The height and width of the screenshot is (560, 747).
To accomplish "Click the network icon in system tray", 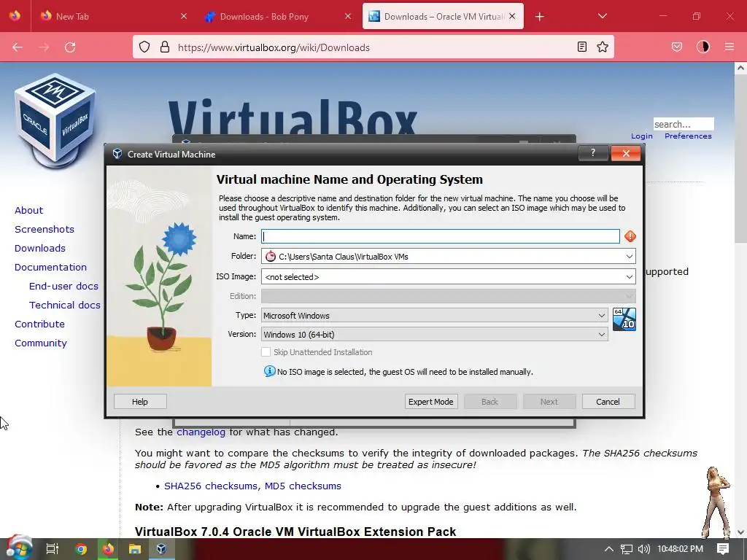I will tap(627, 549).
